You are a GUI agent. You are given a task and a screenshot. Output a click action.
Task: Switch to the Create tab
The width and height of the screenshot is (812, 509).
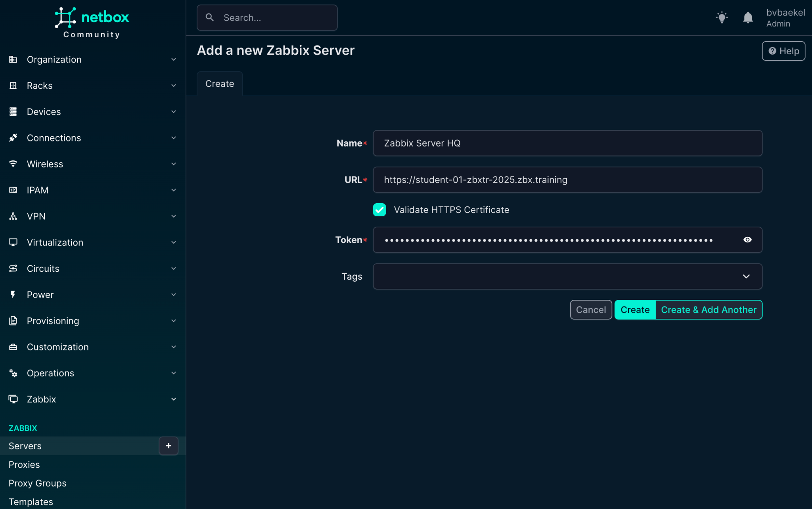[219, 83]
